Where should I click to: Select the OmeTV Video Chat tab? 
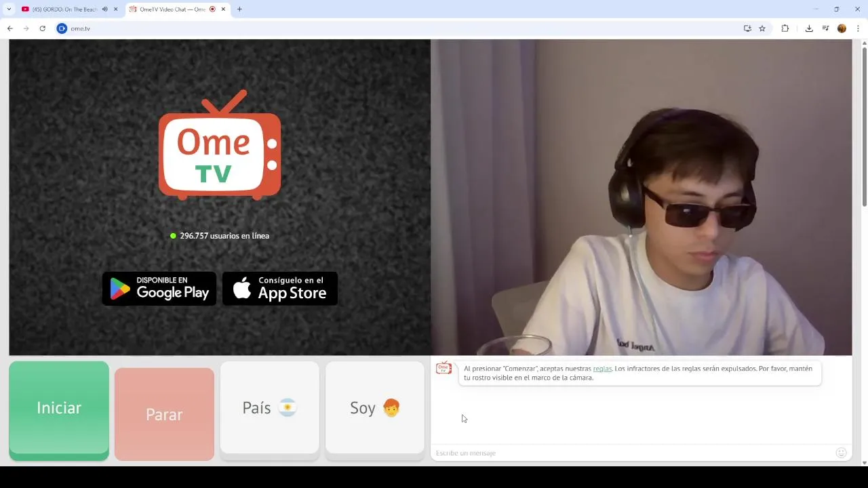pos(172,9)
